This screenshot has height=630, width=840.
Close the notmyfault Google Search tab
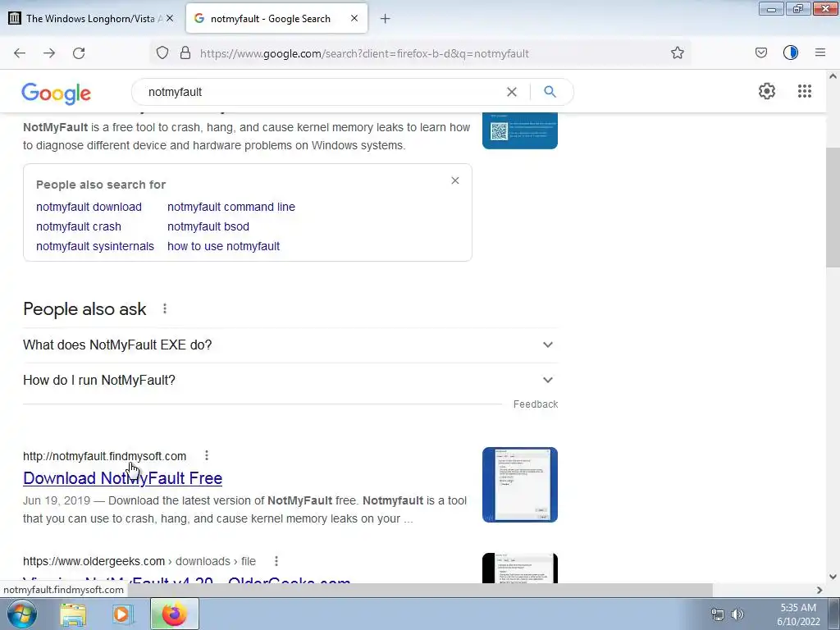point(354,18)
